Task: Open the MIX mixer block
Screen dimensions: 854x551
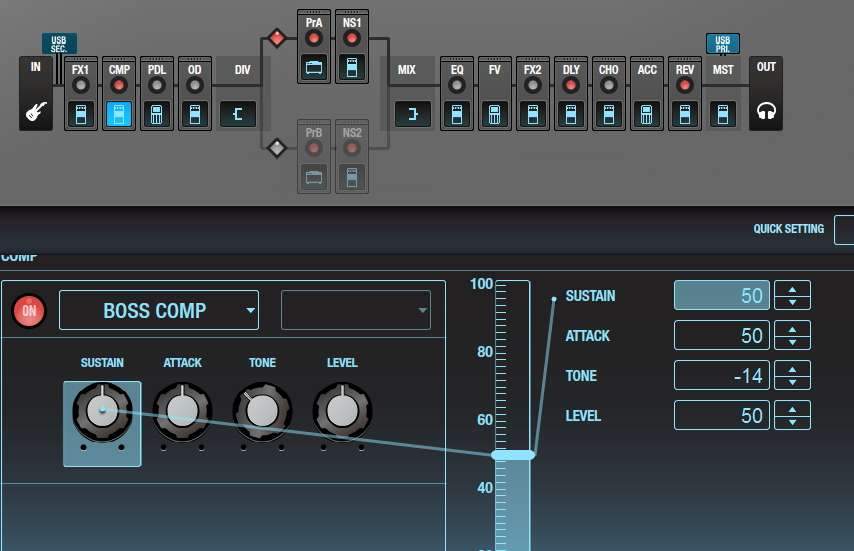Action: [412, 114]
